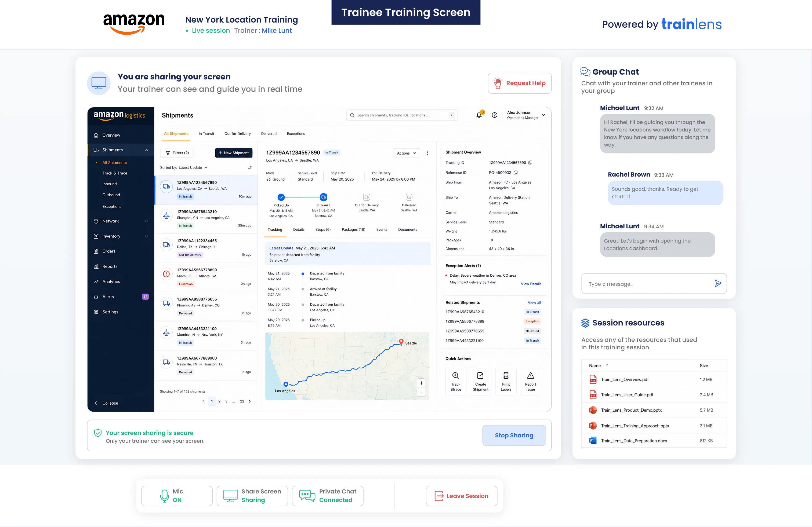
Task: Select shipment 1Z999AA9876543210 in the list
Action: (x=206, y=219)
